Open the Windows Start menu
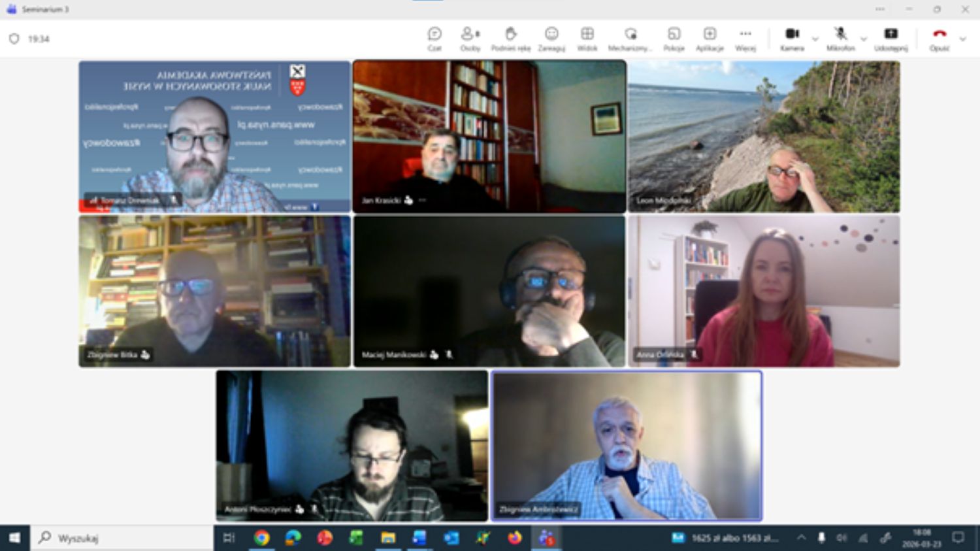This screenshot has width=980, height=551. coord(14,538)
